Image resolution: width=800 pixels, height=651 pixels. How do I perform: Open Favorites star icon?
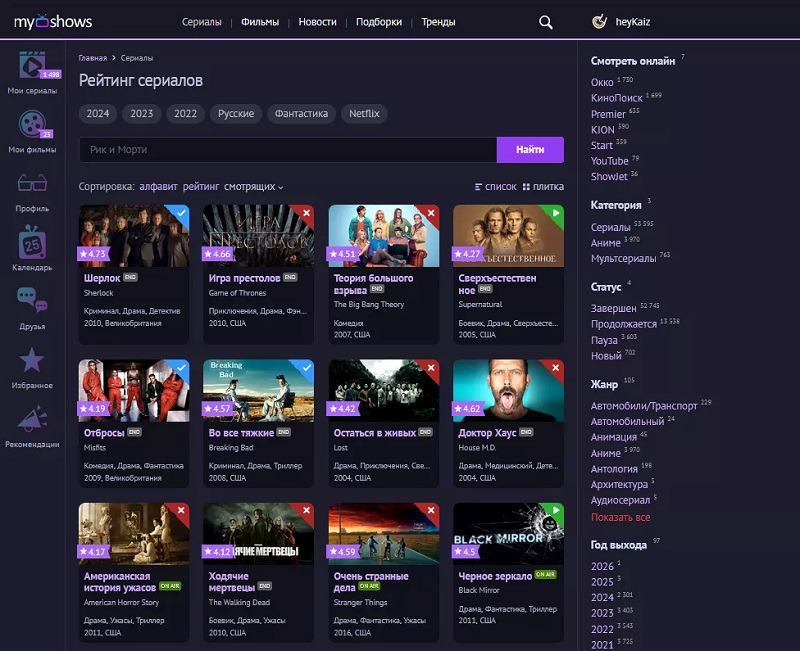[x=32, y=360]
